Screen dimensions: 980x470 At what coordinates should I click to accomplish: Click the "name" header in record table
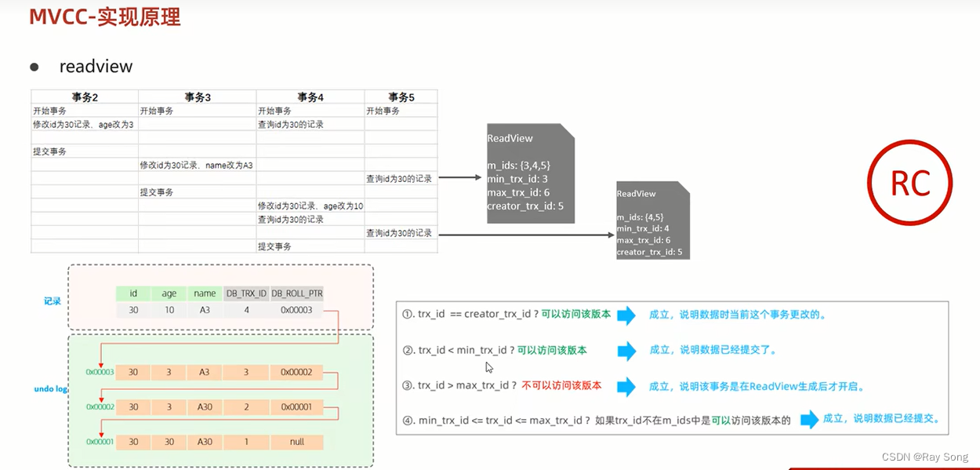point(205,293)
